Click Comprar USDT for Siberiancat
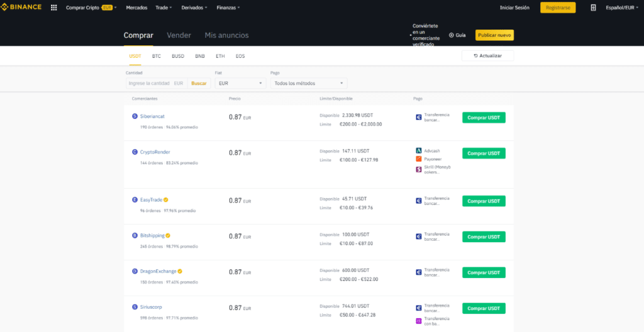 (484, 118)
